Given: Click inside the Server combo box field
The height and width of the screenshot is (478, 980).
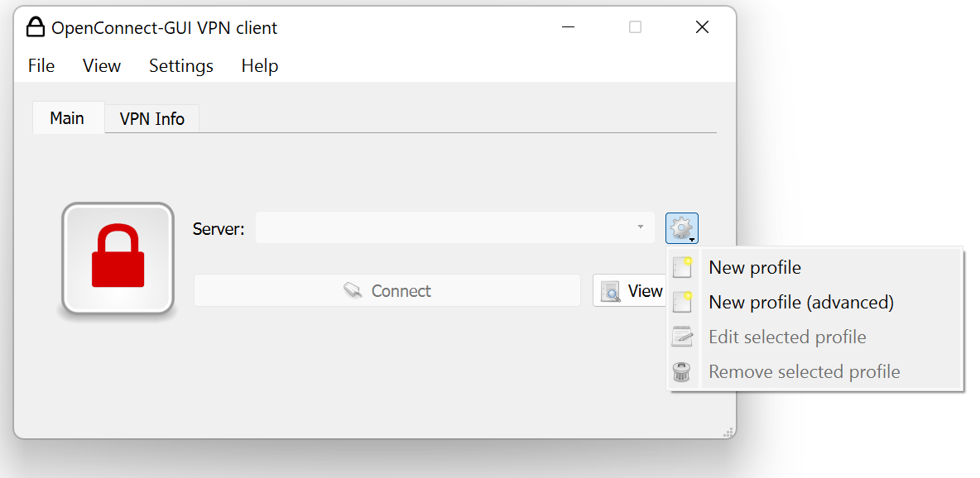Looking at the screenshot, I should click(447, 227).
